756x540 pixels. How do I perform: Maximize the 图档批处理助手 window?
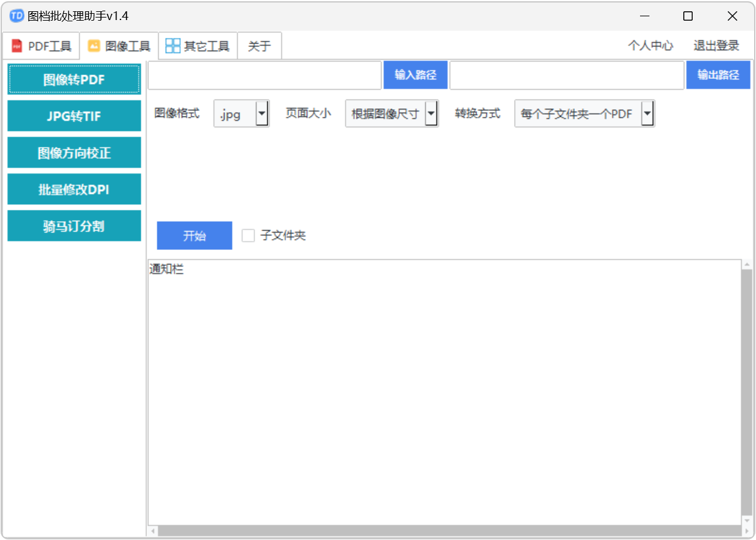pos(688,16)
